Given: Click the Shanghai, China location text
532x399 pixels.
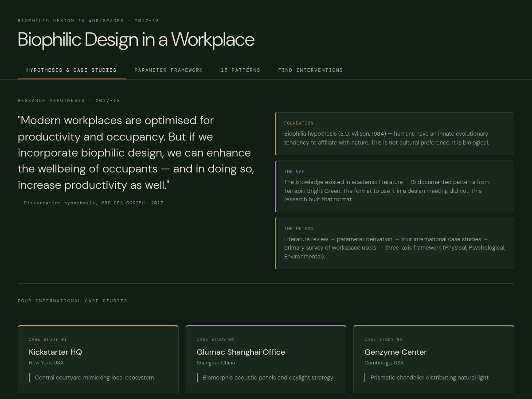Looking at the screenshot, I should pyautogui.click(x=216, y=363).
